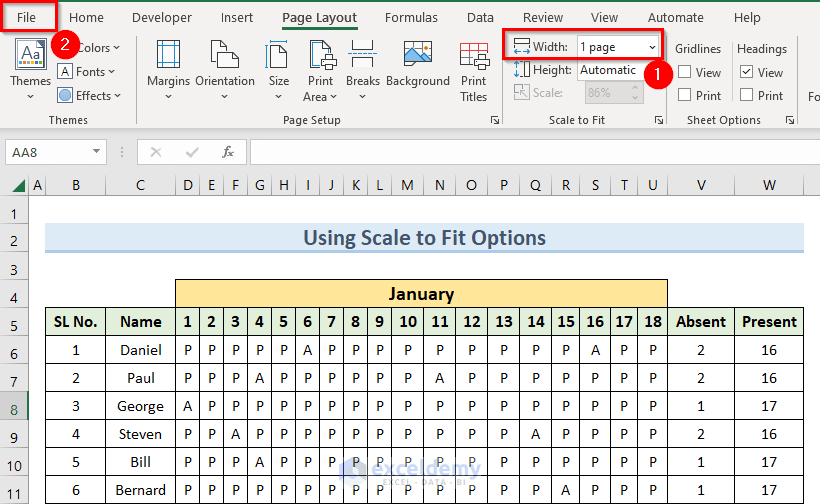Open page Breaks options
Viewport: 820px width, 504px height.
(362, 70)
